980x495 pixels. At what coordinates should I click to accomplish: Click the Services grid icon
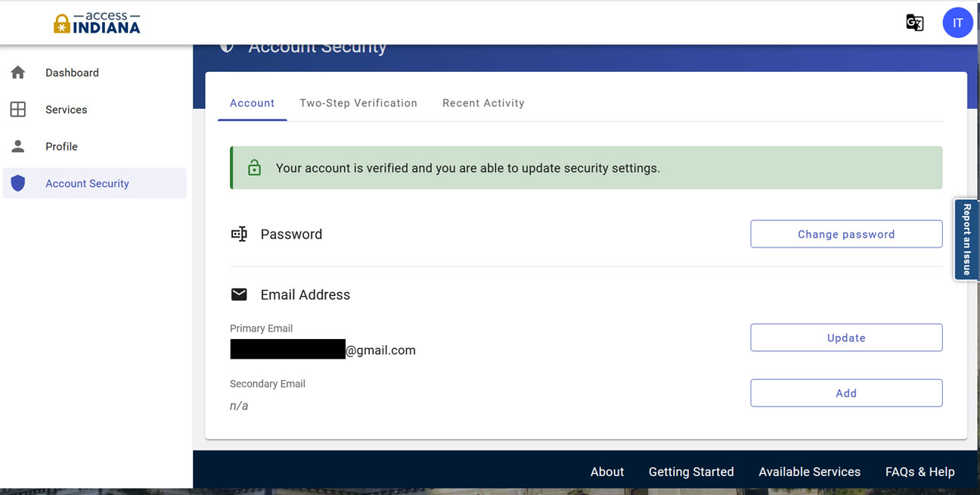(x=18, y=110)
